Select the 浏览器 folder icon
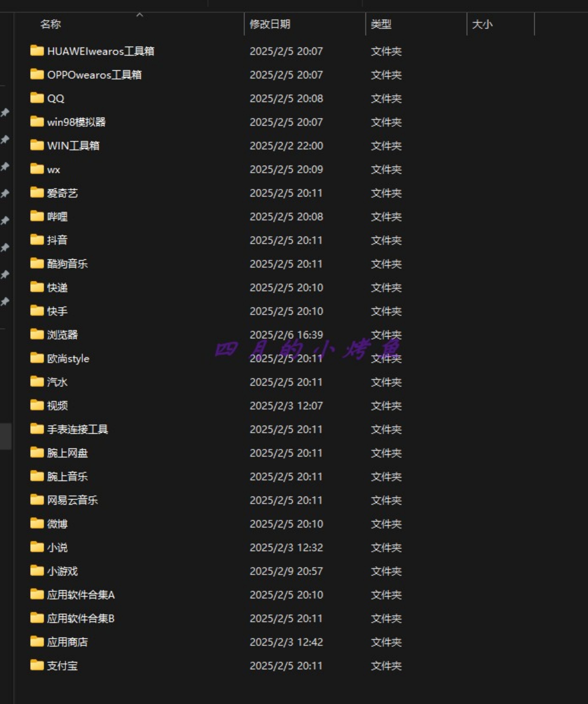The height and width of the screenshot is (704, 588). 37,334
